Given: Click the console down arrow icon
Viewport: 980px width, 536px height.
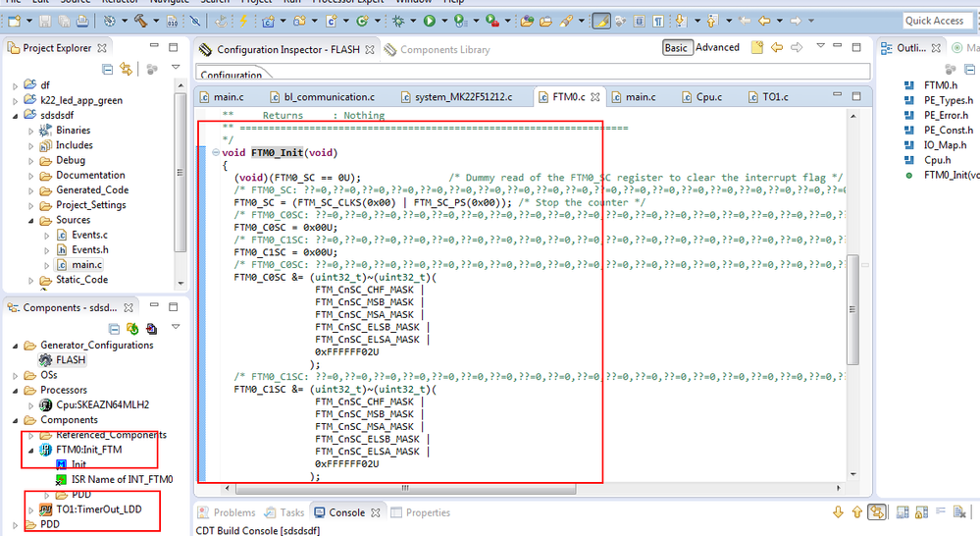Looking at the screenshot, I should (x=838, y=512).
